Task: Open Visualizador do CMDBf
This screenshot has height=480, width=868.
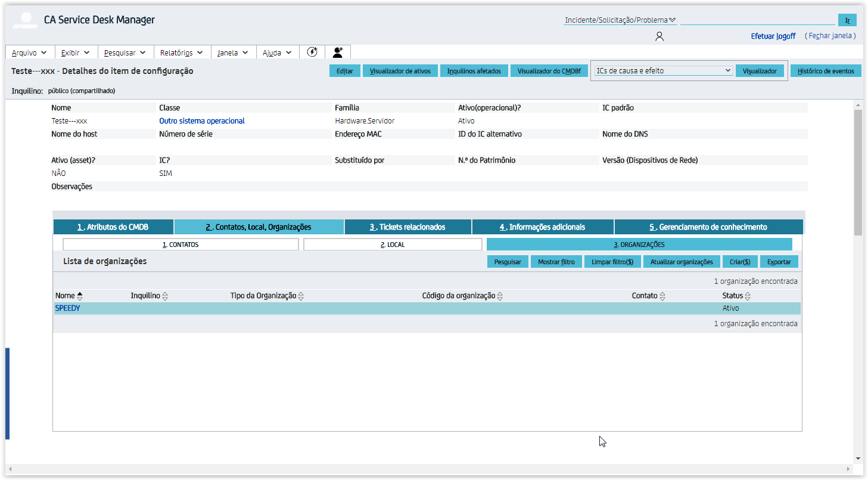Action: [549, 71]
